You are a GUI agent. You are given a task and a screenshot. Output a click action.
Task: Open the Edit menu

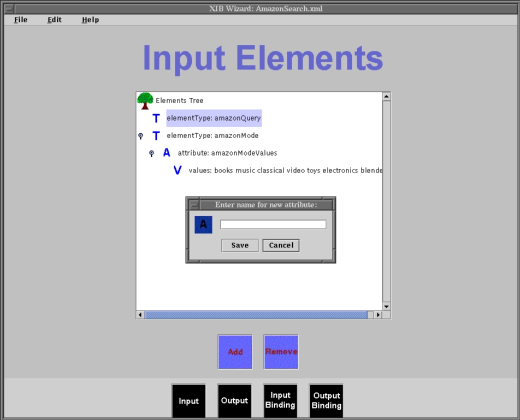[x=55, y=20]
